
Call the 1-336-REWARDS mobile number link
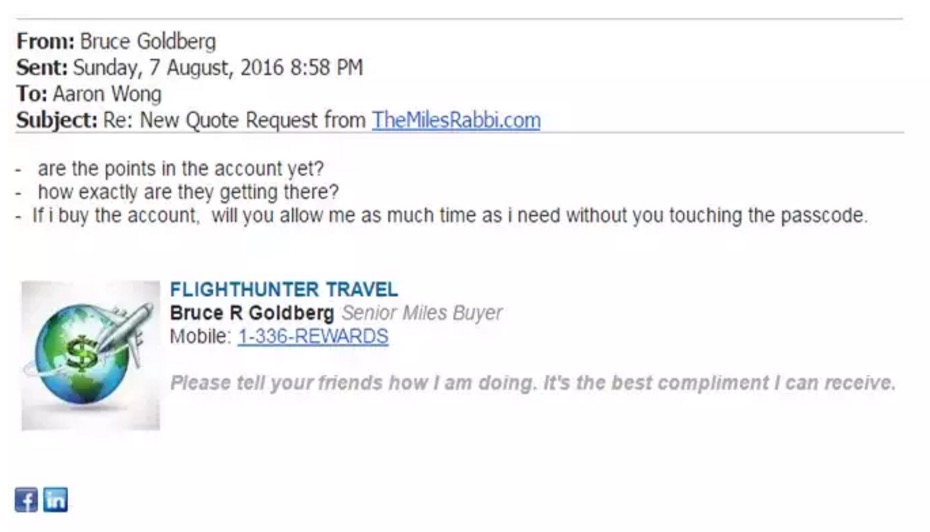[x=313, y=337]
